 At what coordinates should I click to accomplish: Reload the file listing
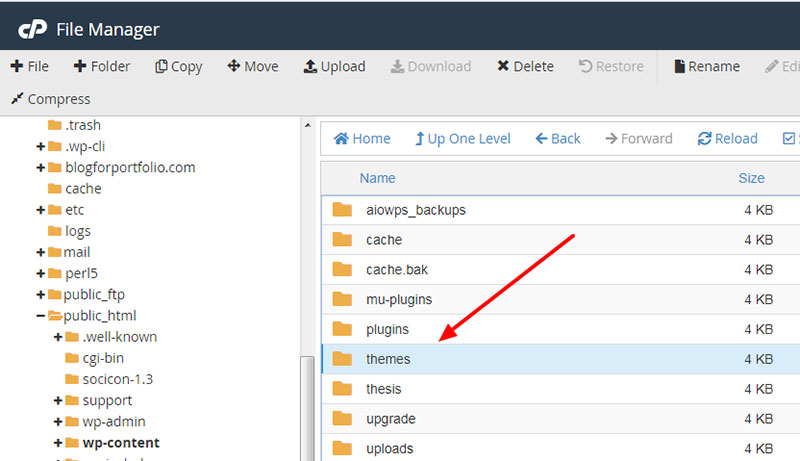point(728,139)
